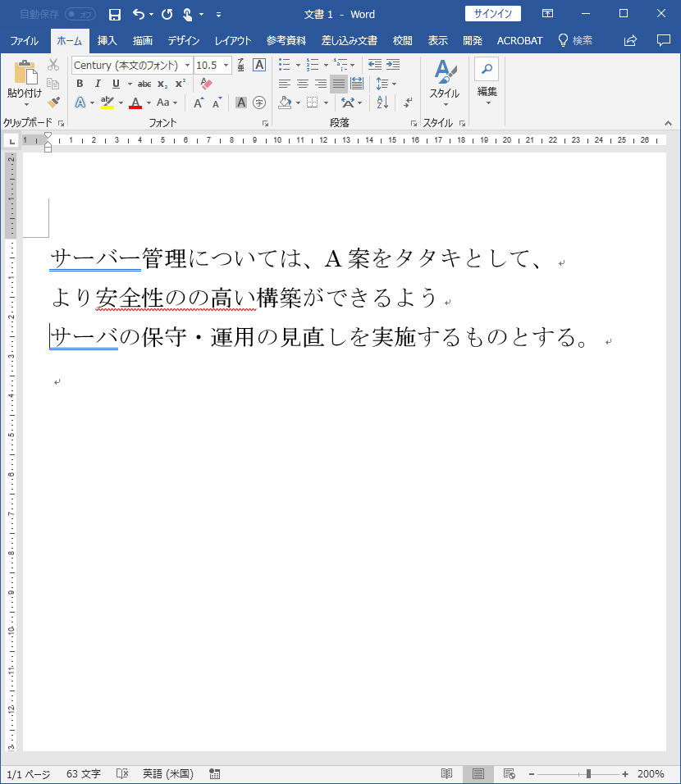The image size is (681, 784).
Task: Click the phonetic guide (ruby) icon
Action: coord(240,65)
